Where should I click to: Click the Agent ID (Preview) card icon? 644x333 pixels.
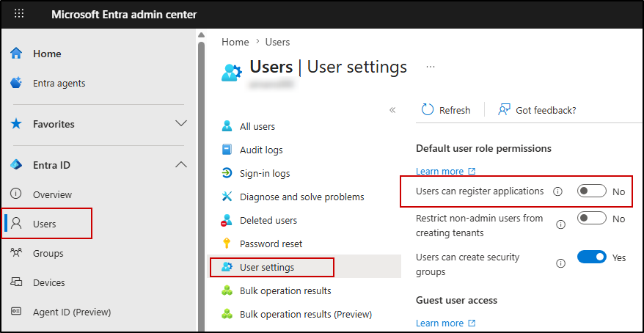click(x=16, y=312)
